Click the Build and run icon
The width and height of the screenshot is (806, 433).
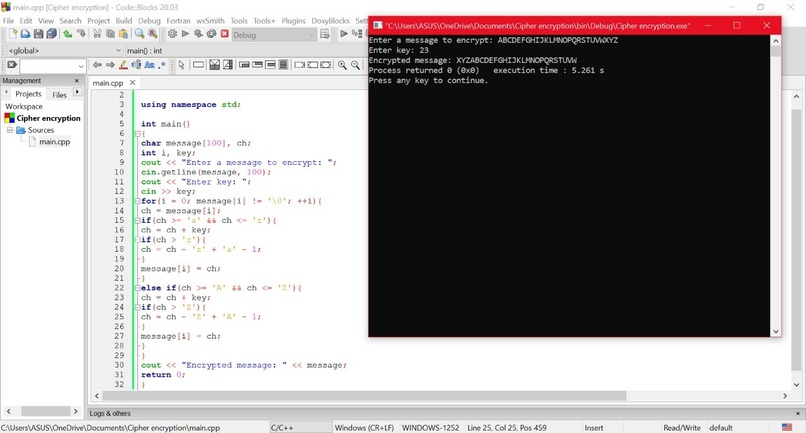[198, 34]
